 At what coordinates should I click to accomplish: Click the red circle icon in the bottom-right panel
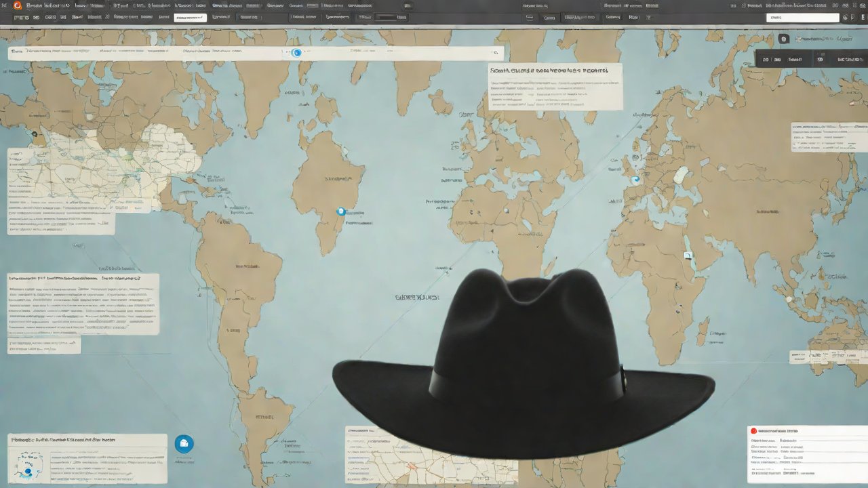click(x=753, y=431)
